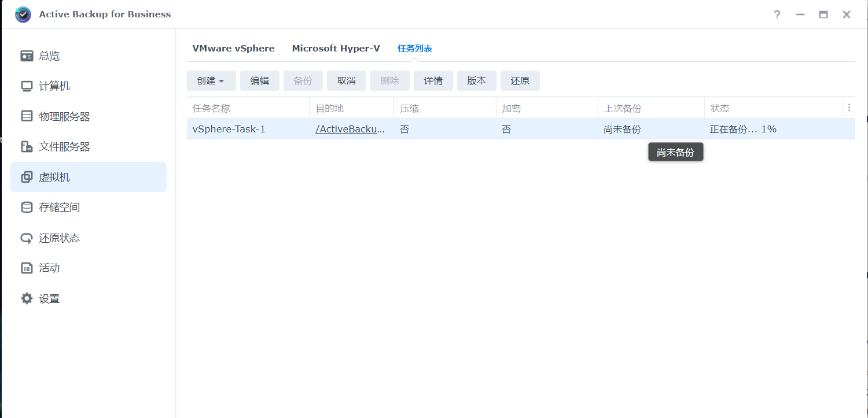
Task: Click the 尚未备份 tooltip popup
Action: click(676, 153)
